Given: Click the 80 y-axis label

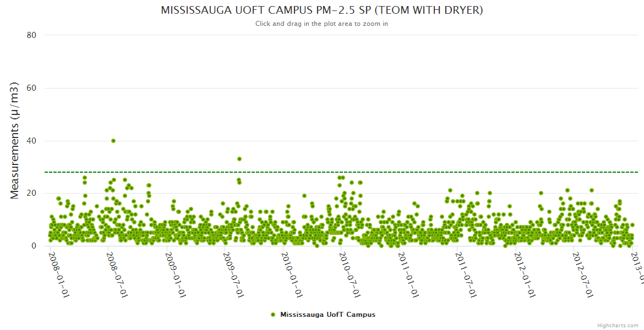Looking at the screenshot, I should 31,35.
